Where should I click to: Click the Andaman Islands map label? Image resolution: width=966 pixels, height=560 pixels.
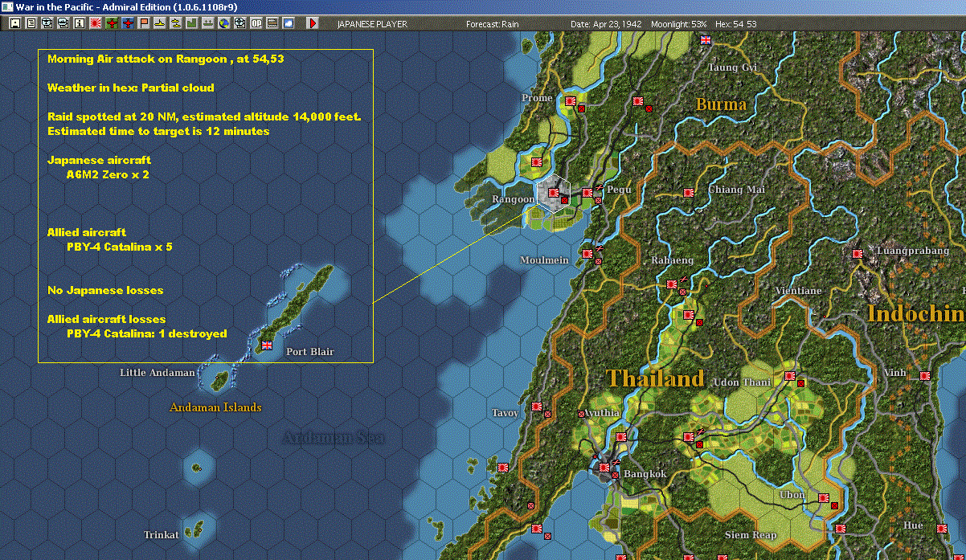[215, 407]
